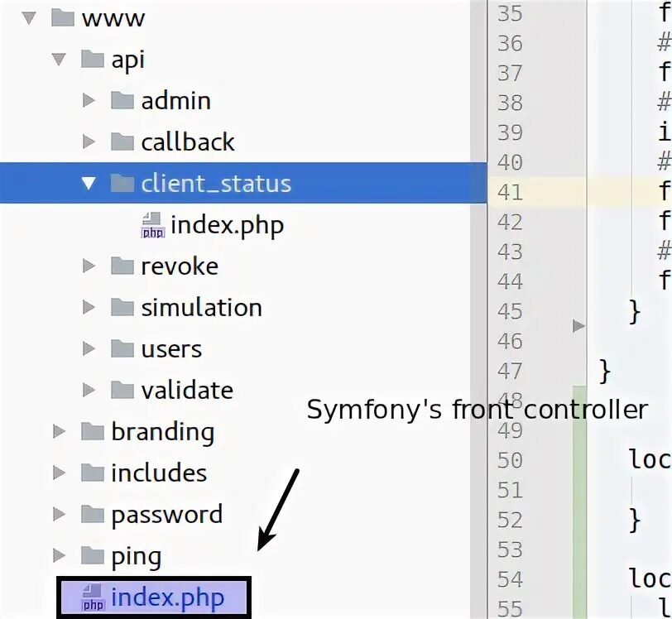This screenshot has width=672, height=619.
Task: Collapse the www root folder arrow
Action: 30,18
